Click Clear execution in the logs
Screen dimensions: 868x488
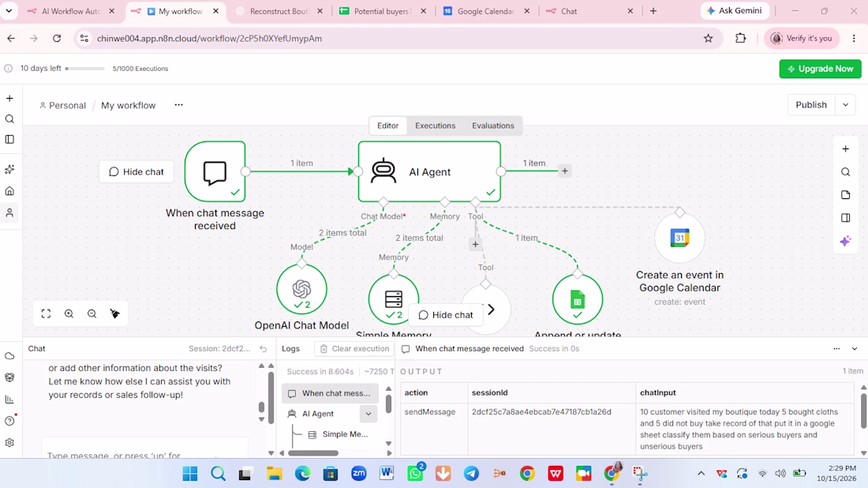(354, 349)
